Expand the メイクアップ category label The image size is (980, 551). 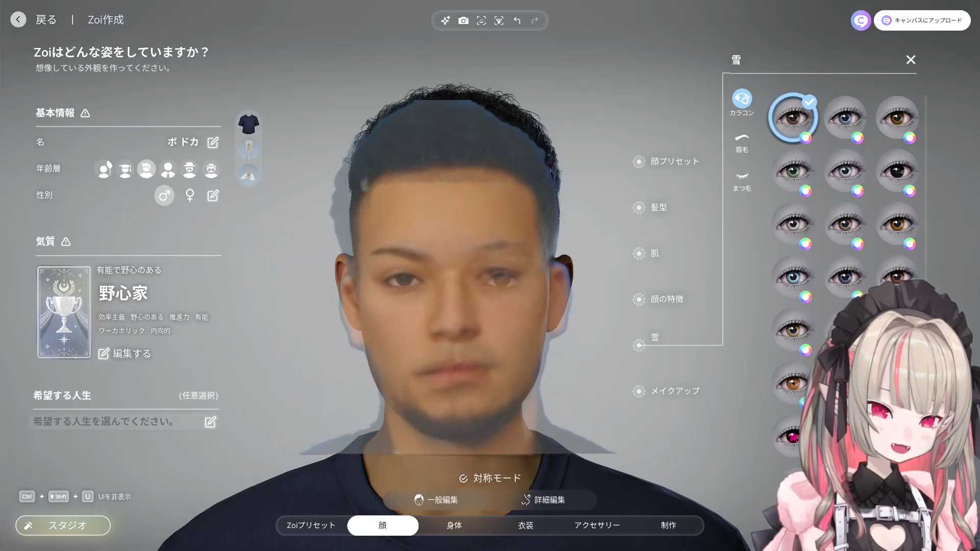tap(675, 391)
